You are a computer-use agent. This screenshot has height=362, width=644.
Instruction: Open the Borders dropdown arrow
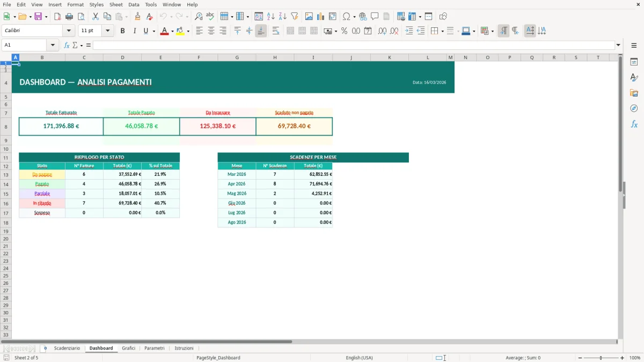(442, 31)
